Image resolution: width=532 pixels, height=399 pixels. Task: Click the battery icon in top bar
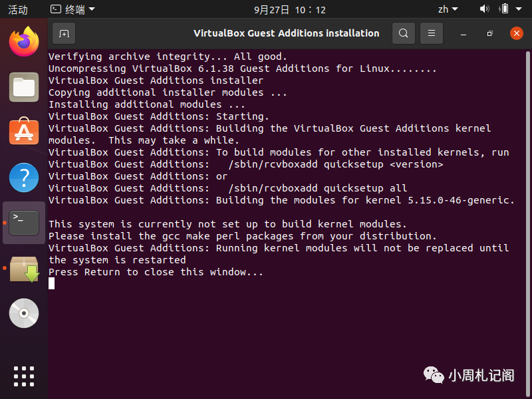pyautogui.click(x=505, y=9)
